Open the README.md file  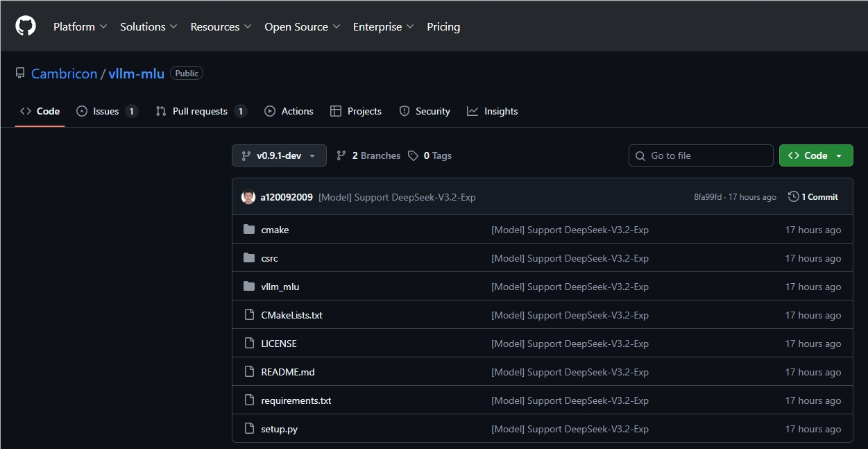coord(287,372)
